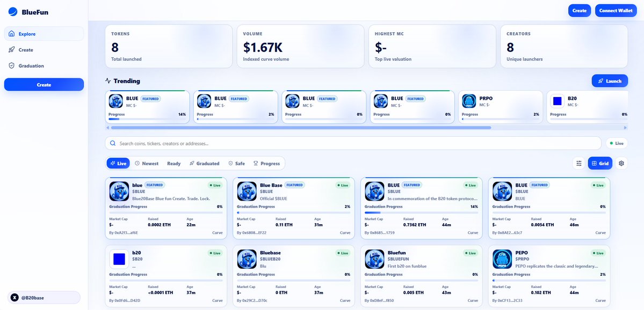Click the Launch button beside Trending

(x=610, y=81)
